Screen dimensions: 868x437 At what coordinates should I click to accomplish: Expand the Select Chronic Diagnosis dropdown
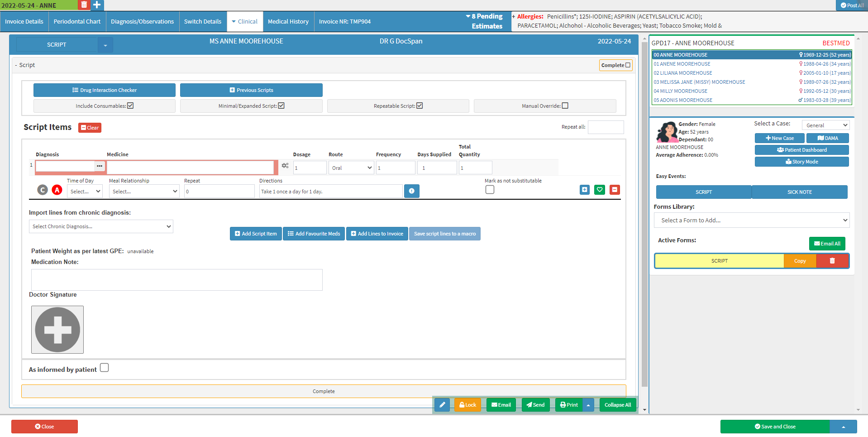coord(101,226)
